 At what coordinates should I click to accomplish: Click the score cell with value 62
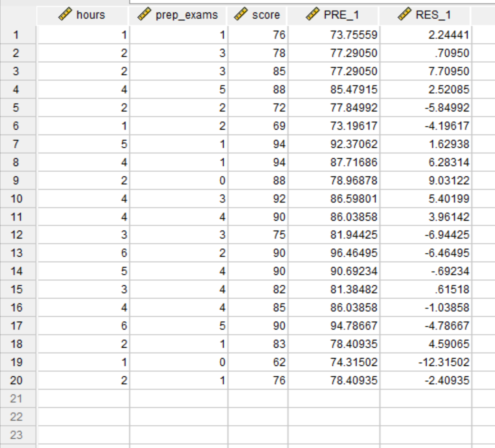pos(258,362)
